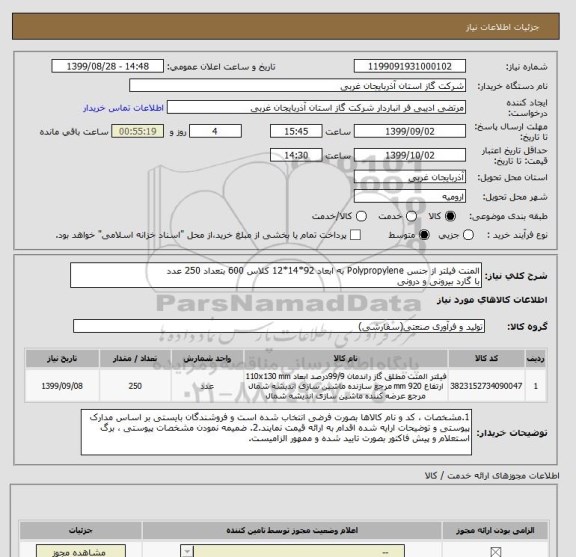Click the unit cell عدد

pos(207,386)
